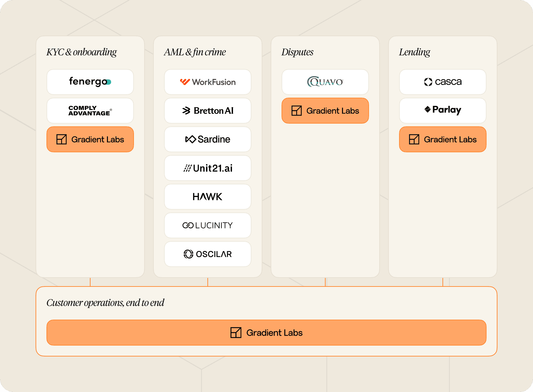Click the Gradient Labs icon in Lending column
The image size is (533, 392).
[x=414, y=139]
